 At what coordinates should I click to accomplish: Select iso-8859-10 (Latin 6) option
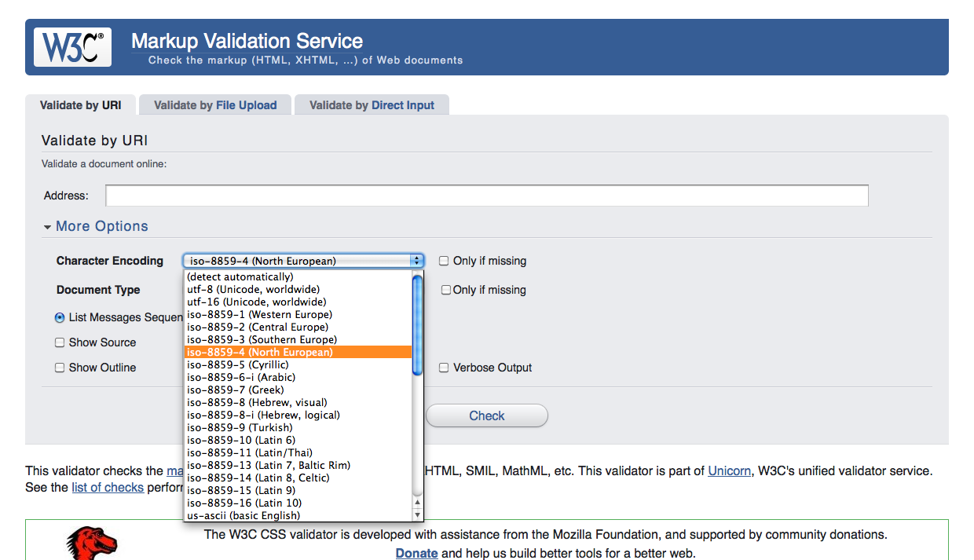(298, 440)
